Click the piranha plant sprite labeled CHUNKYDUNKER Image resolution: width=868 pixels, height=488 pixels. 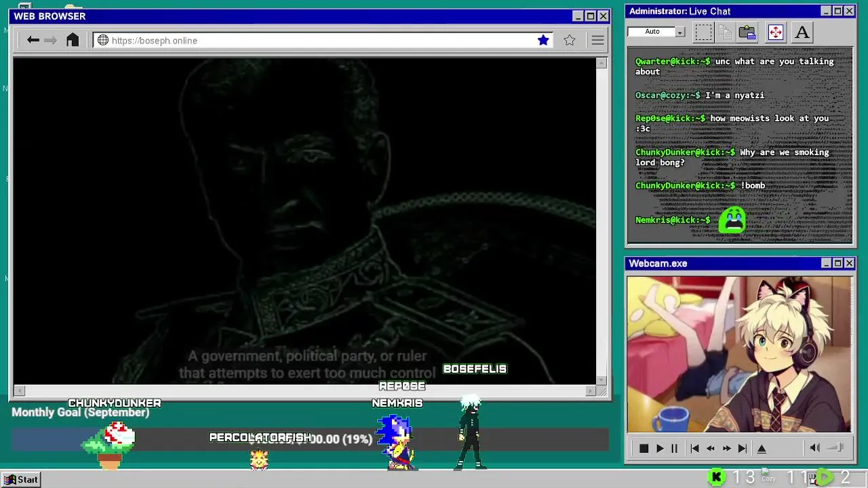109,445
